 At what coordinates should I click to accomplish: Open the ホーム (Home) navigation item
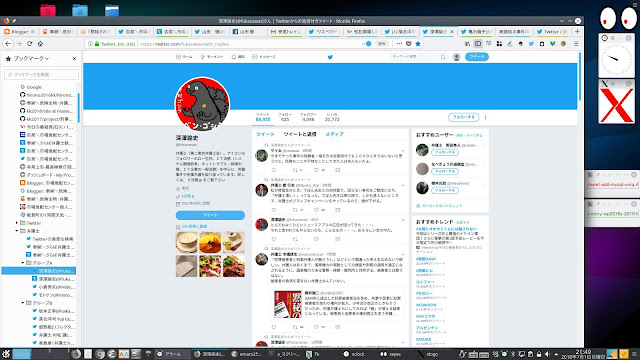184,57
